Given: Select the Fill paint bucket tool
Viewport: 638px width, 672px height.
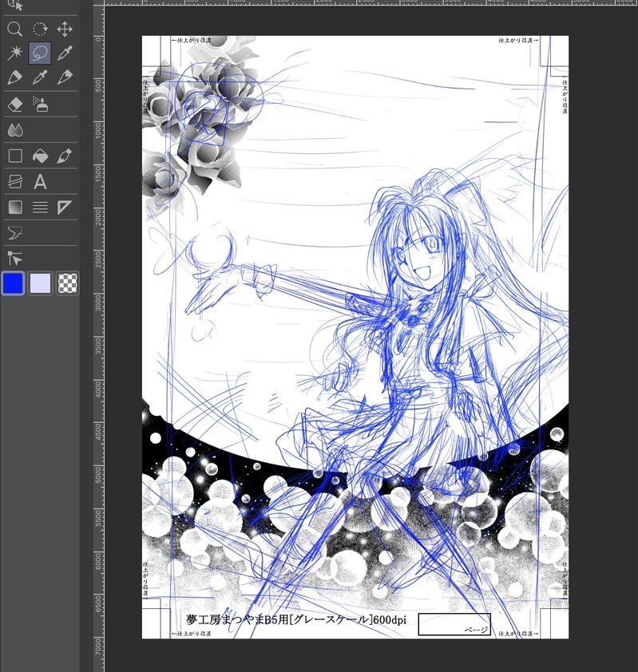Looking at the screenshot, I should point(40,156).
